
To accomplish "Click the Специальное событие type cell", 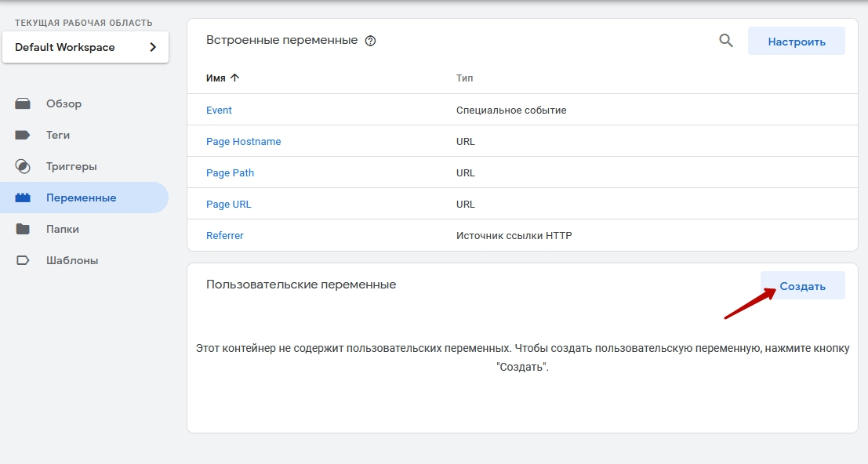I will coord(510,111).
